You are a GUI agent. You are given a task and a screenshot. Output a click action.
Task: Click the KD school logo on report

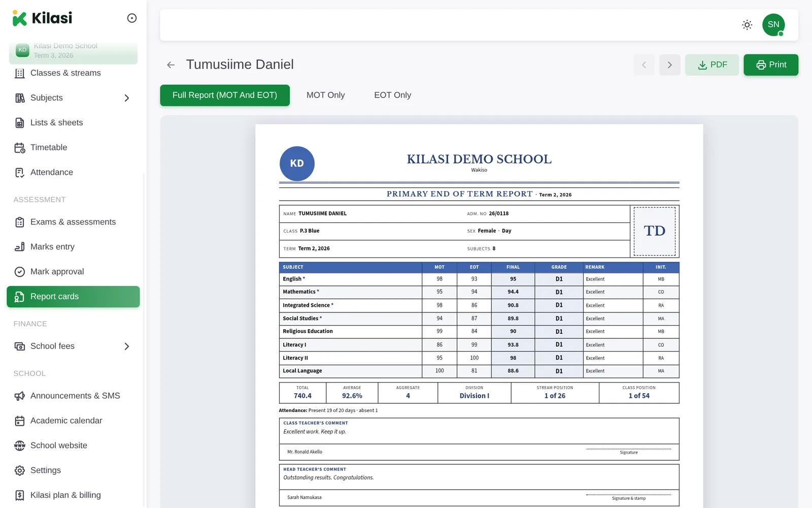coord(297,164)
